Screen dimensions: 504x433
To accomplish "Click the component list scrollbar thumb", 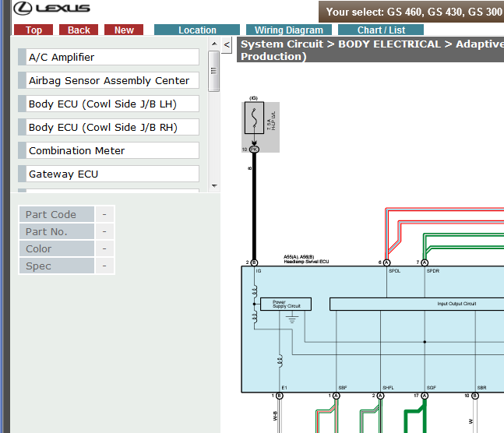I will (x=214, y=71).
